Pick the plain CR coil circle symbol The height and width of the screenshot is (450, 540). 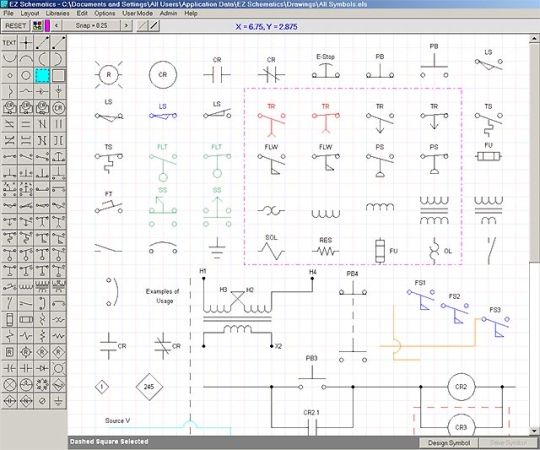click(x=58, y=108)
